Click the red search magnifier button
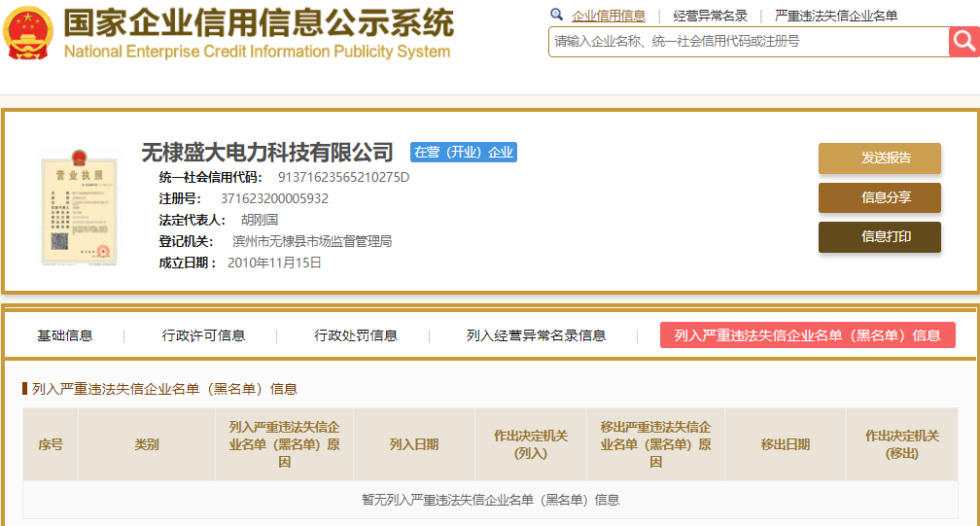This screenshot has height=526, width=980. [963, 42]
